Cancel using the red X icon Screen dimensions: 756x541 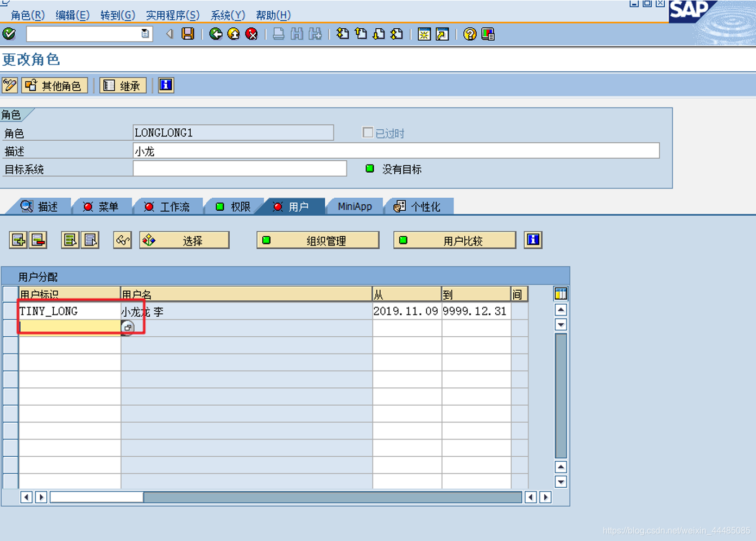tap(251, 34)
